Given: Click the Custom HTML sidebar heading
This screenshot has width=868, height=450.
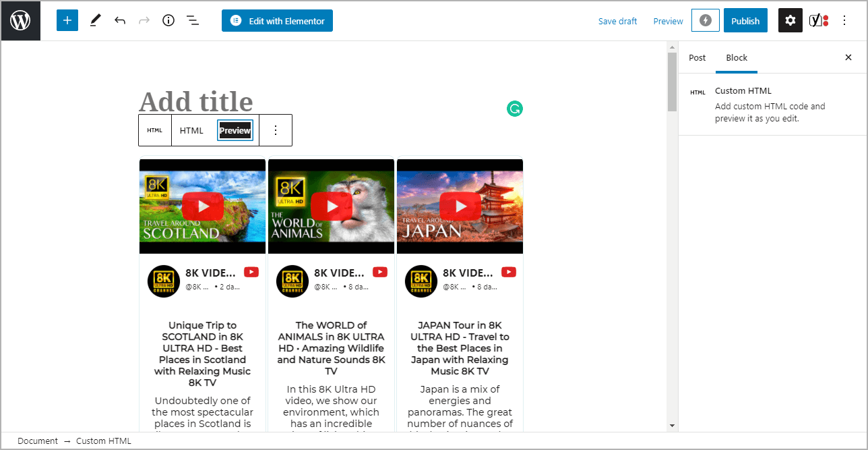Looking at the screenshot, I should pos(743,90).
